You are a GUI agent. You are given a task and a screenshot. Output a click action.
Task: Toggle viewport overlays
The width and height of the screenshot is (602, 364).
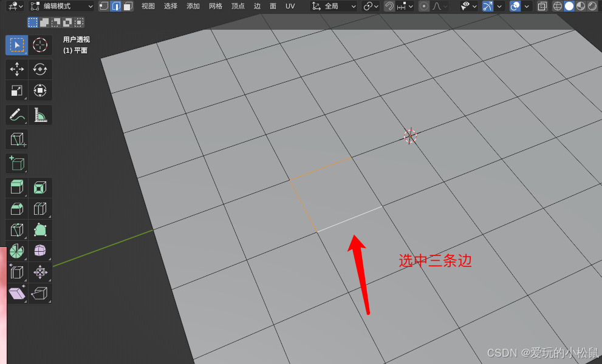pos(515,6)
